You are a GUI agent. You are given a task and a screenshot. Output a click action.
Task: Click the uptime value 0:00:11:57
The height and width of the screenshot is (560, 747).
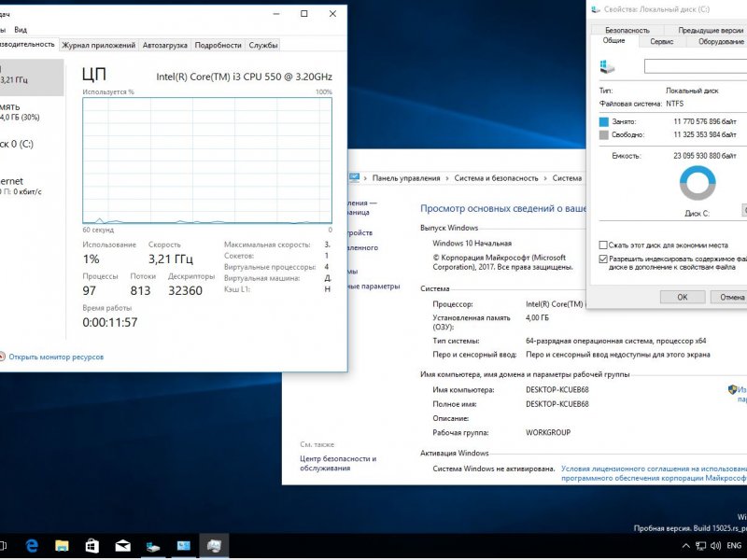click(110, 322)
